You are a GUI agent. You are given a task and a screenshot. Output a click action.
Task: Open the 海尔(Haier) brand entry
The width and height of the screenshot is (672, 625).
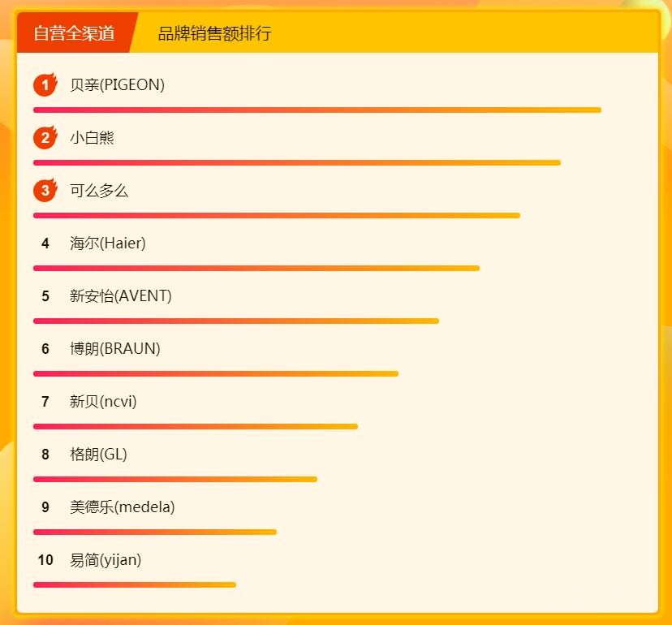(x=108, y=244)
